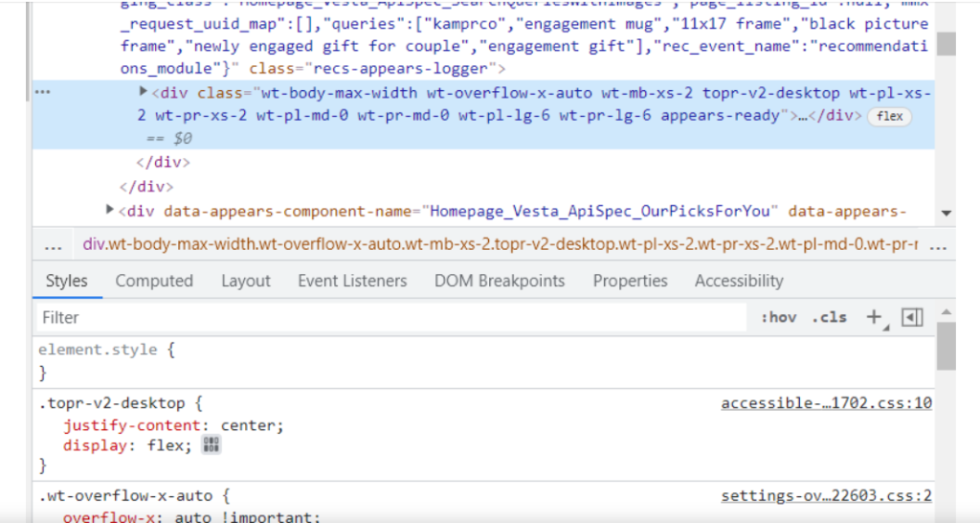Open the Event Listeners tab
Image resolution: width=980 pixels, height=523 pixels.
[352, 281]
